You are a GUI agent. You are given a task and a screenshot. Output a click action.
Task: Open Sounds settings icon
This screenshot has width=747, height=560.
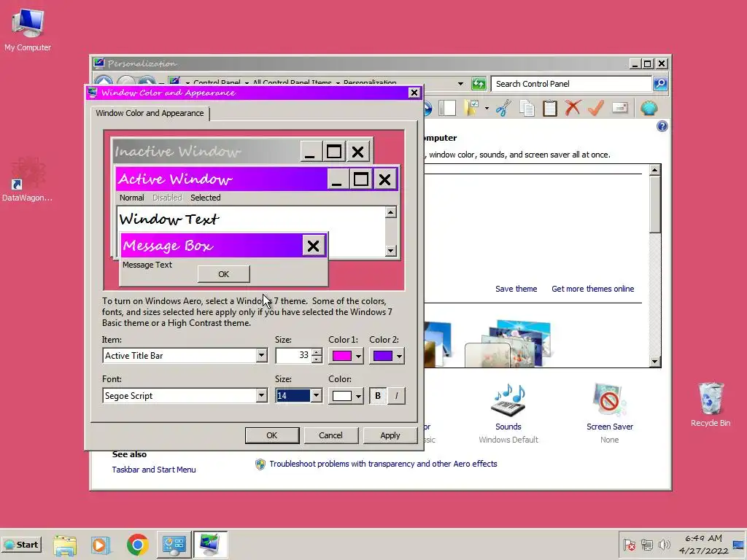coord(508,400)
